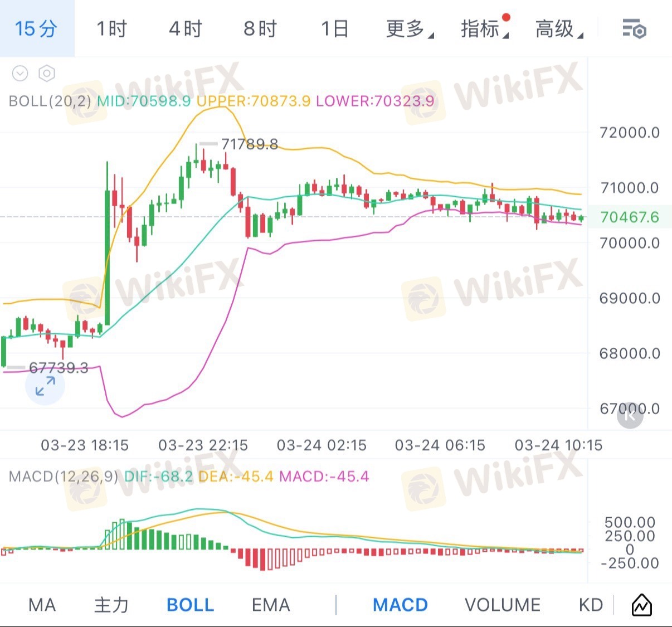Open BOLL hexagon settings icon

pos(47,74)
